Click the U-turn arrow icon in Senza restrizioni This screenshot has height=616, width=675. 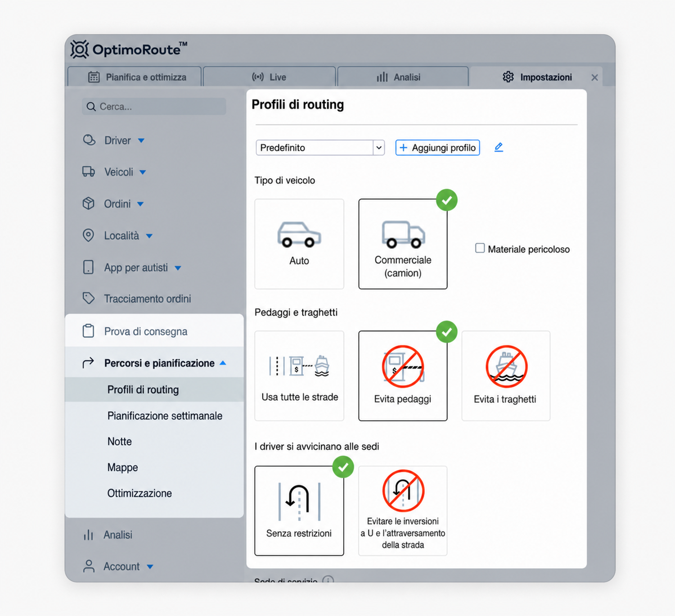click(x=299, y=501)
